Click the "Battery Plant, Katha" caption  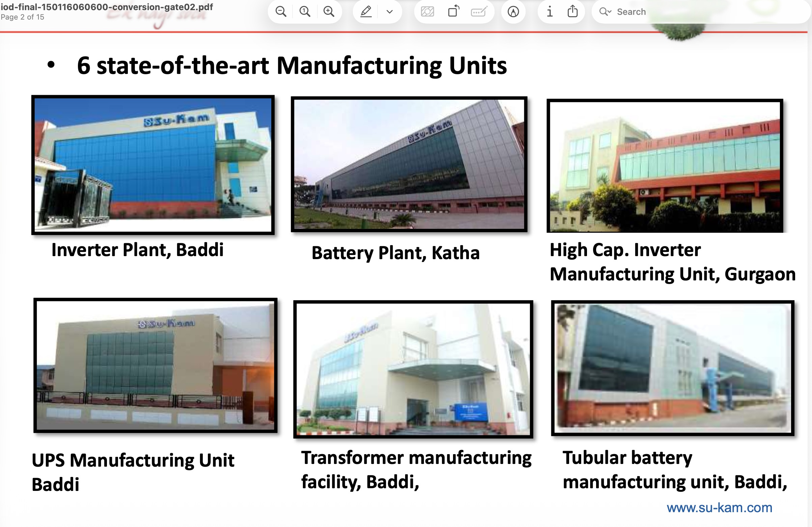pyautogui.click(x=395, y=253)
